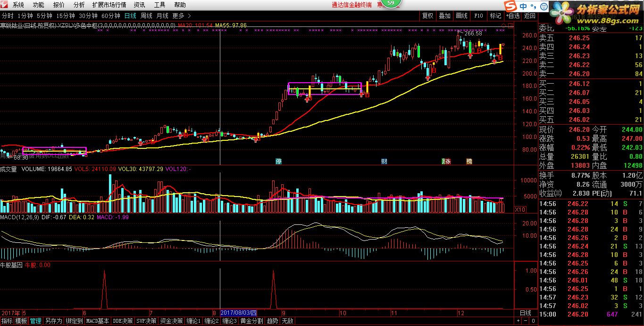Select the 缠论3 template
This screenshot has height=326, width=644.
pos(229,321)
